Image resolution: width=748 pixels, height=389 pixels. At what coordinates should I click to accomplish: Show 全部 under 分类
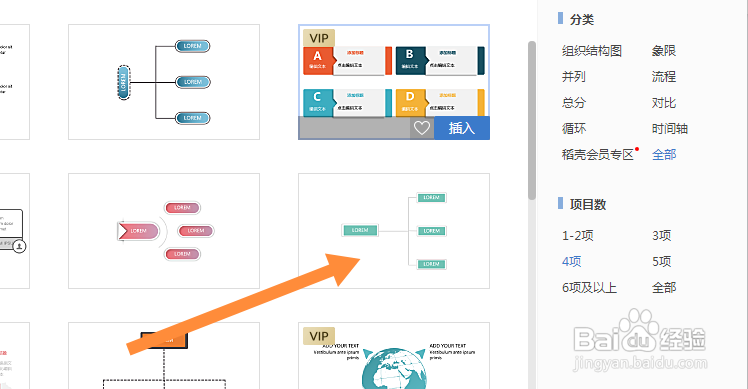click(664, 154)
